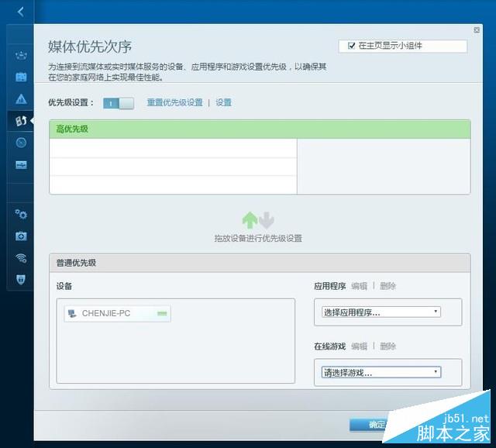
Task: Open the external storage sidebar icon
Action: tap(21, 164)
